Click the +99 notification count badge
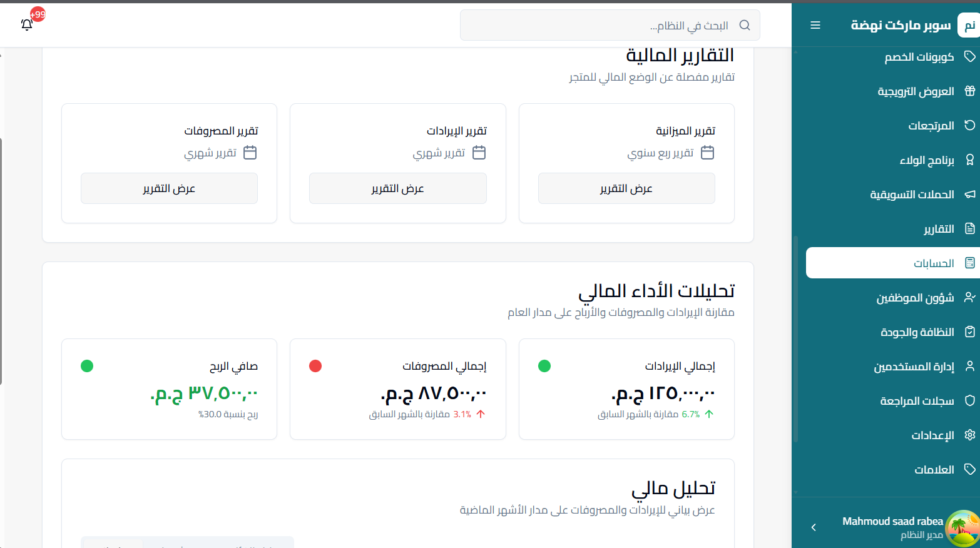The height and width of the screenshot is (548, 980). 38,14
